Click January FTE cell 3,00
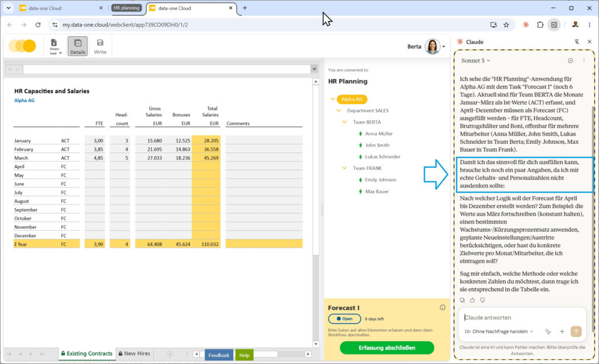The width and height of the screenshot is (599, 364). click(95, 140)
